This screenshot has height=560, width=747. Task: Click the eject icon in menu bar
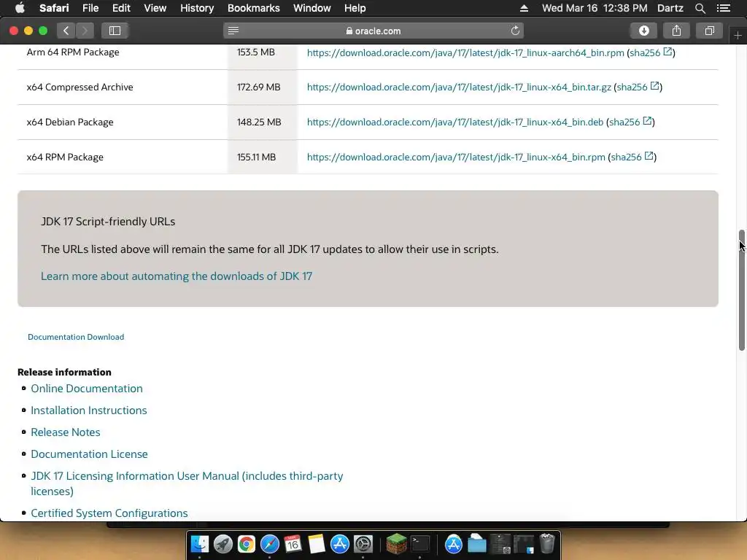coord(524,8)
